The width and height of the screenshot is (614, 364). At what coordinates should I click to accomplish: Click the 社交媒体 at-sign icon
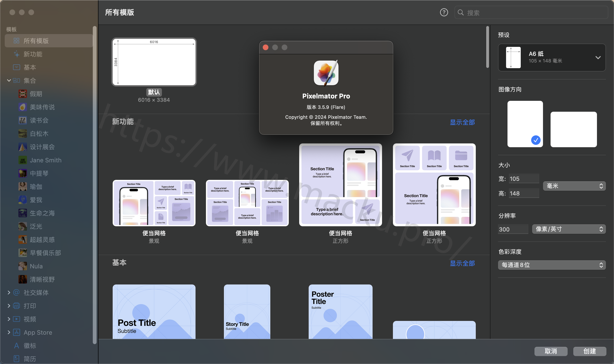(16, 292)
